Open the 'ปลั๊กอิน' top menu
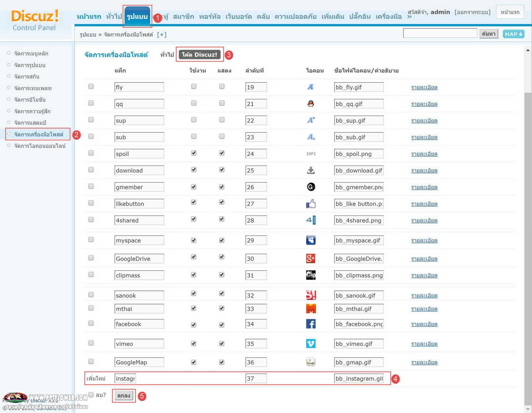 coord(360,17)
